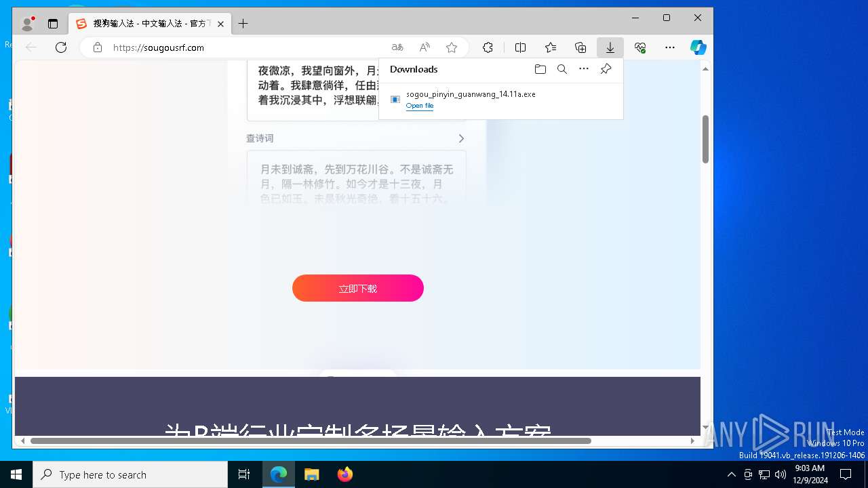This screenshot has height=488, width=868.
Task: Open the Copilot sidebar icon
Action: click(x=698, y=47)
